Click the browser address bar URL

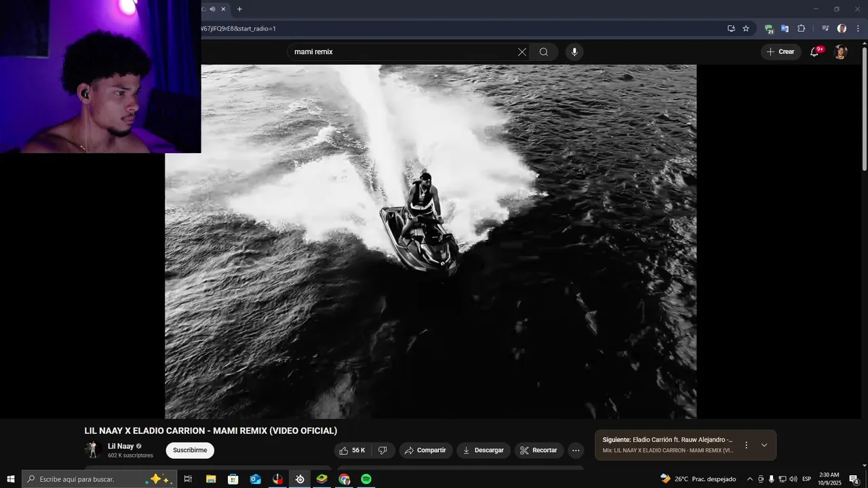(x=239, y=28)
